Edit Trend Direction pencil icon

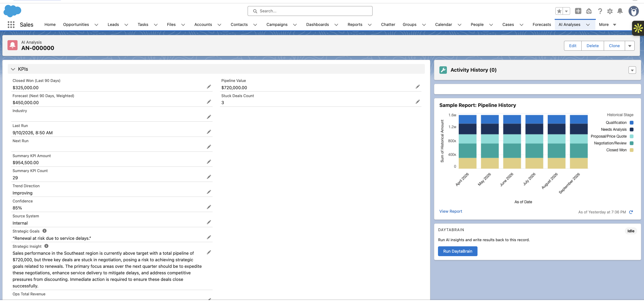[x=209, y=192]
